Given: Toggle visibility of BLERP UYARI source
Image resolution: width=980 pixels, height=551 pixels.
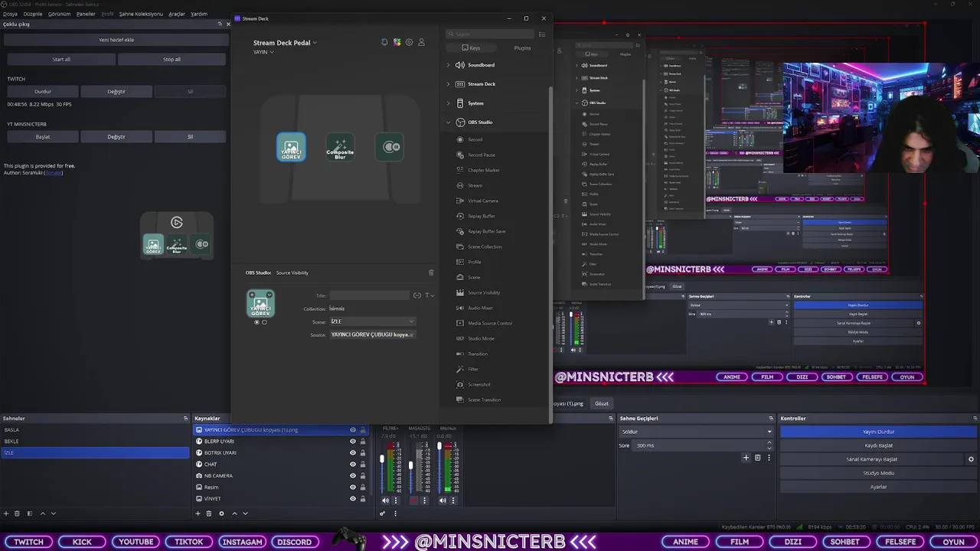Looking at the screenshot, I should click(x=353, y=442).
